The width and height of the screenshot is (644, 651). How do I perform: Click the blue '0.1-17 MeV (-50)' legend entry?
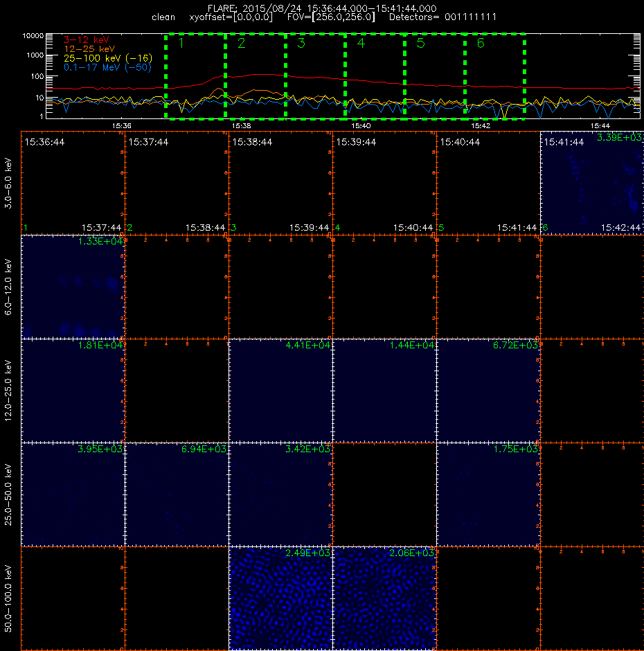[107, 67]
